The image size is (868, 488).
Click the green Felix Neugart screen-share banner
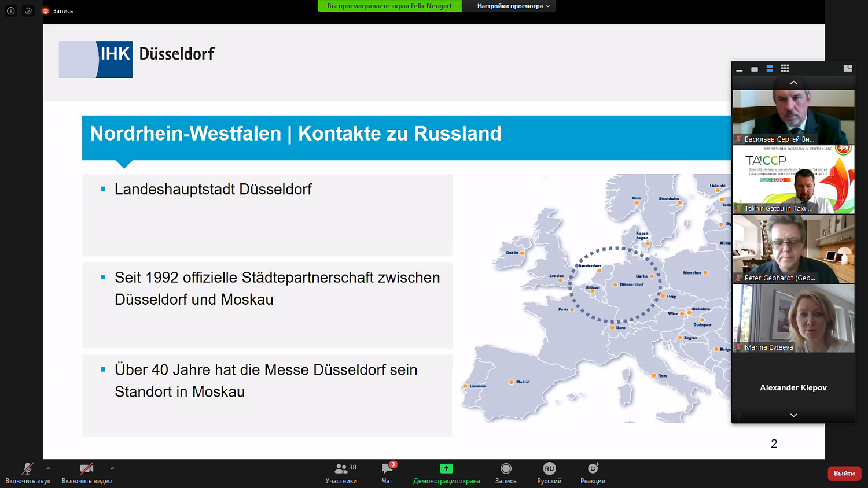point(389,6)
